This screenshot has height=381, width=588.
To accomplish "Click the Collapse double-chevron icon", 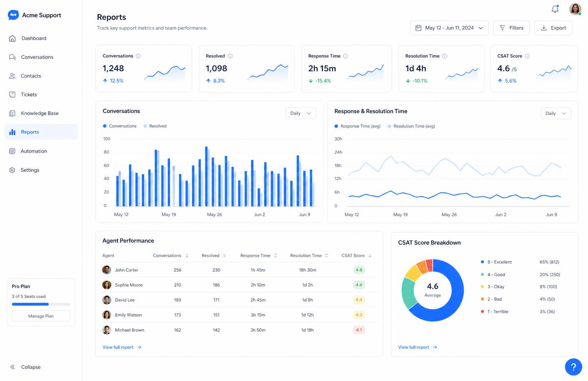I will (x=13, y=367).
